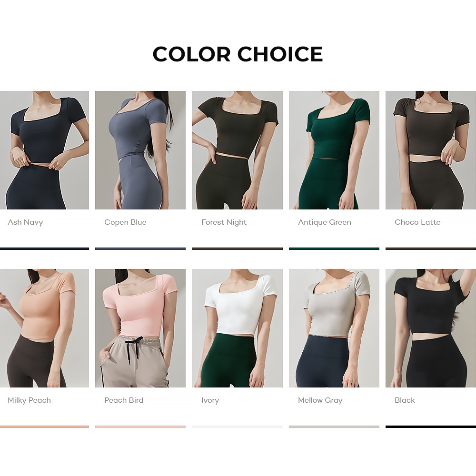
Task: Click the Copen Blue label
Action: tap(125, 222)
